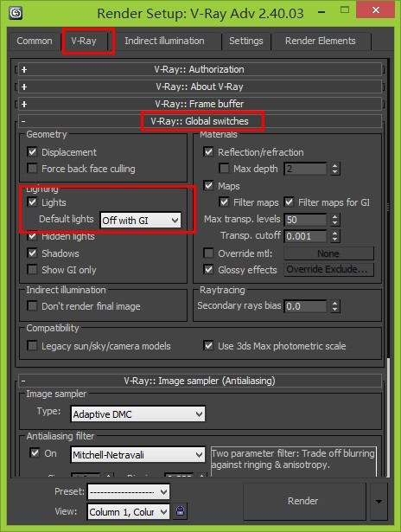The height and width of the screenshot is (532, 401).
Task: Minimize the Render Setup window
Action: [322, 11]
